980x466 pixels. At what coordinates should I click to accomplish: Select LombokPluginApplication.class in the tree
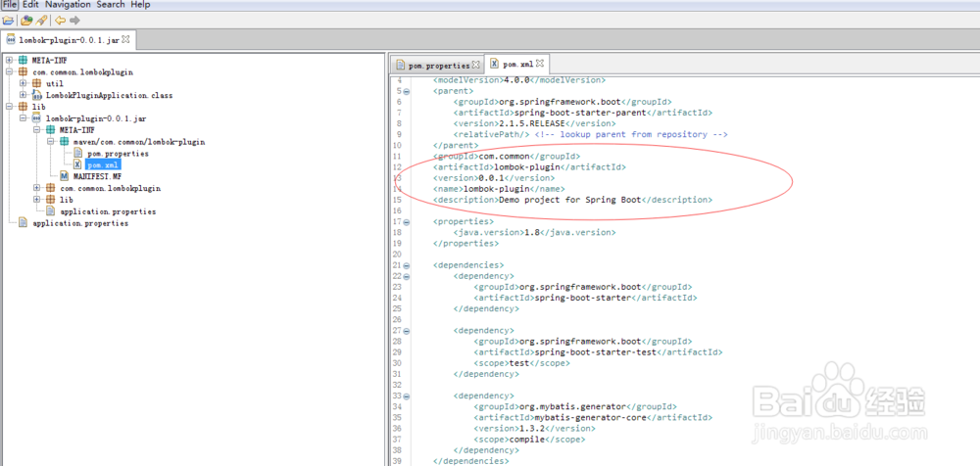pos(110,96)
